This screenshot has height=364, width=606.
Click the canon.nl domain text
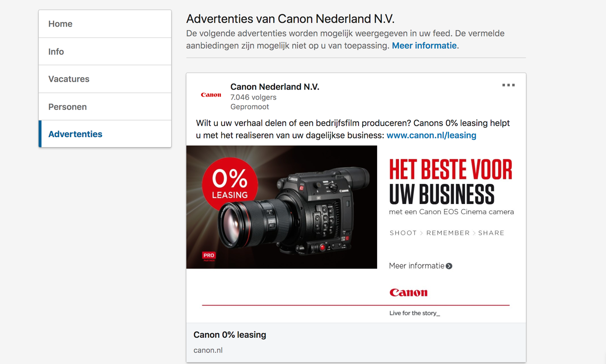coord(208,350)
